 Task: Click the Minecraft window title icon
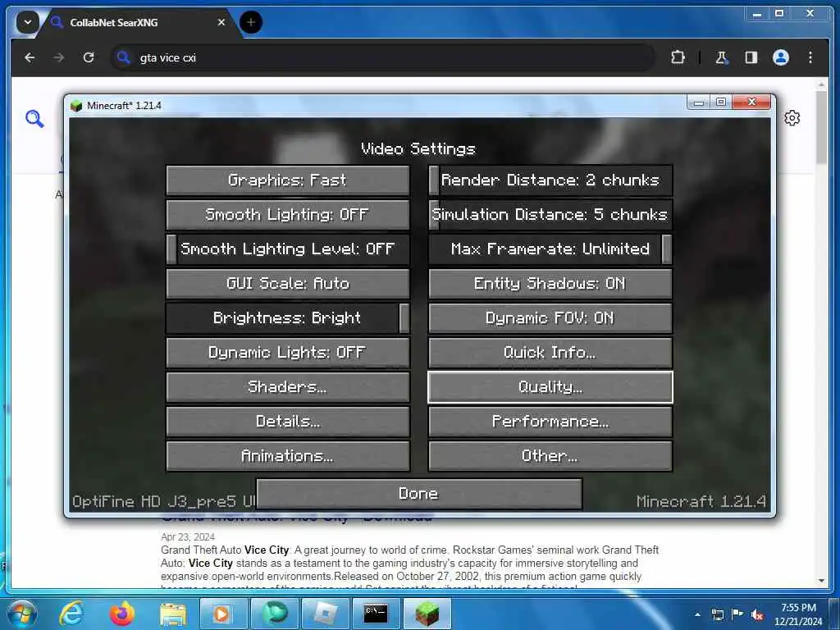pyautogui.click(x=76, y=106)
